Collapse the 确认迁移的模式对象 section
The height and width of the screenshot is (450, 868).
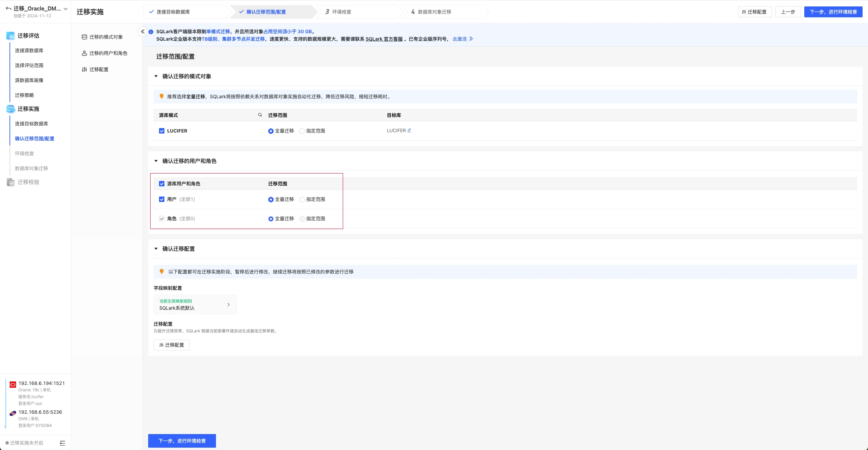pyautogui.click(x=156, y=76)
